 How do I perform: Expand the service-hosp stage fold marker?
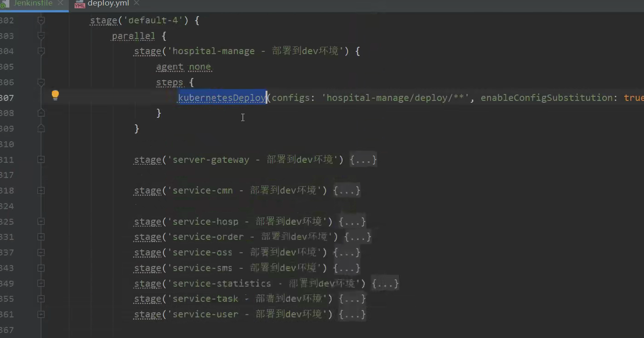tap(41, 222)
